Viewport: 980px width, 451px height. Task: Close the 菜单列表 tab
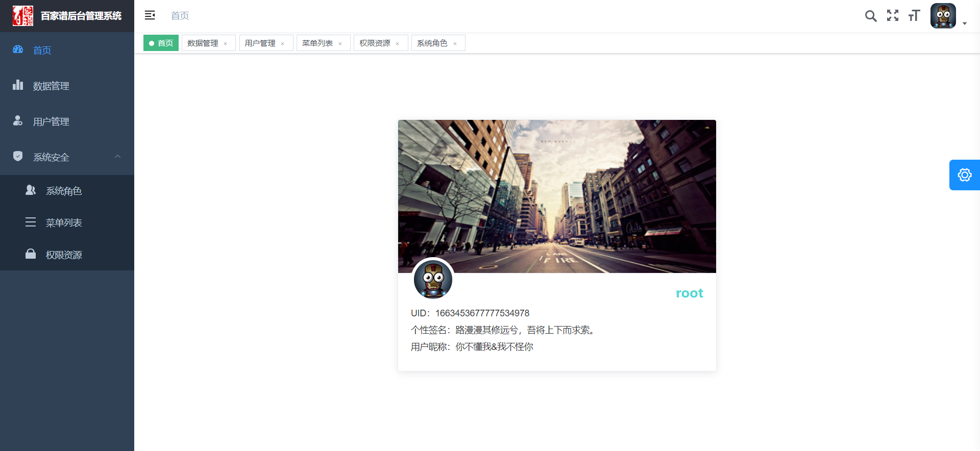point(340,44)
